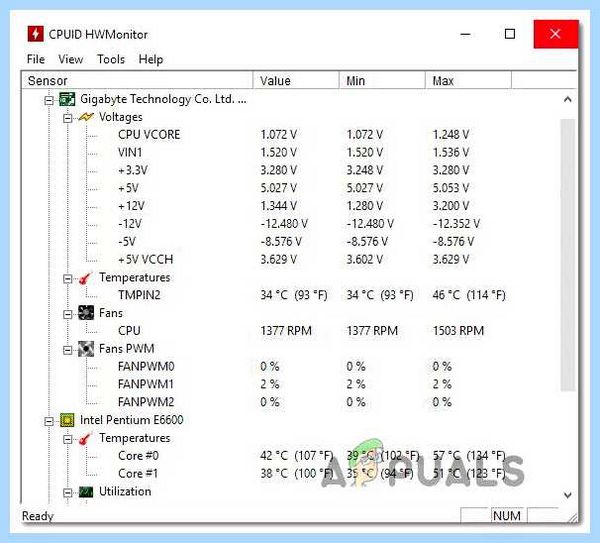Minimize the HWMonitor window
The height and width of the screenshot is (543, 600).
click(x=465, y=34)
